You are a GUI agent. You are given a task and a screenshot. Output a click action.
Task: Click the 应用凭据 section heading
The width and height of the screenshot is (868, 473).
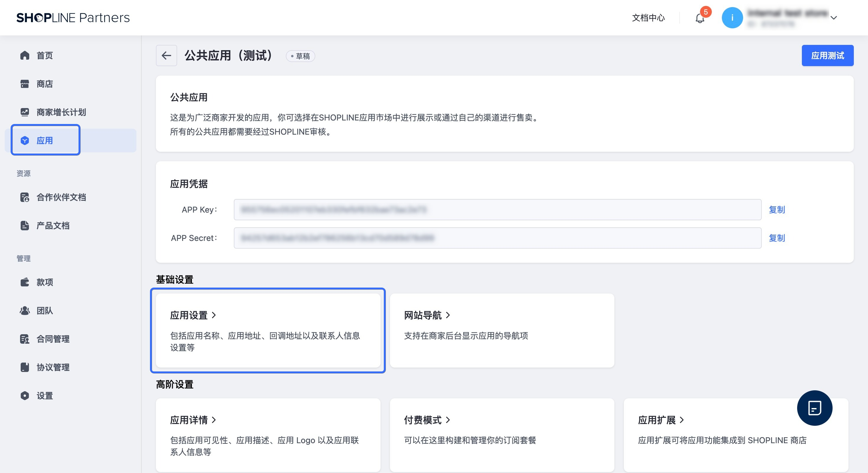[x=189, y=184]
